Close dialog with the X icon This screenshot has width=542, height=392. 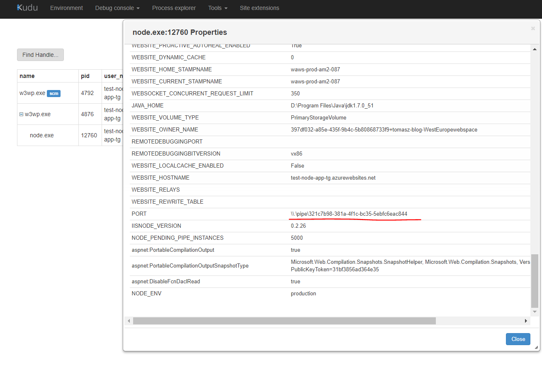pyautogui.click(x=533, y=29)
